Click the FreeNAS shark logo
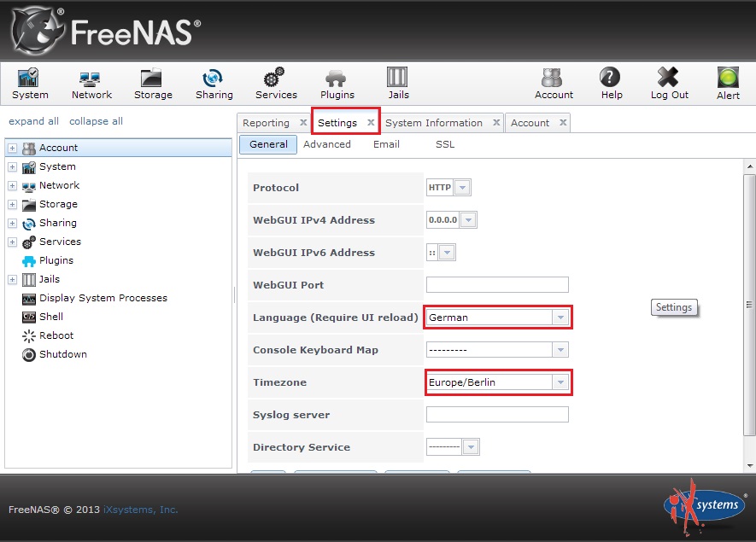The height and width of the screenshot is (542, 756). tap(38, 31)
